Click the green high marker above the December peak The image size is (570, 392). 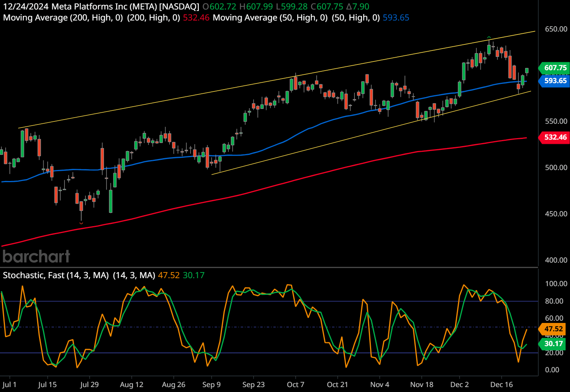click(x=489, y=38)
